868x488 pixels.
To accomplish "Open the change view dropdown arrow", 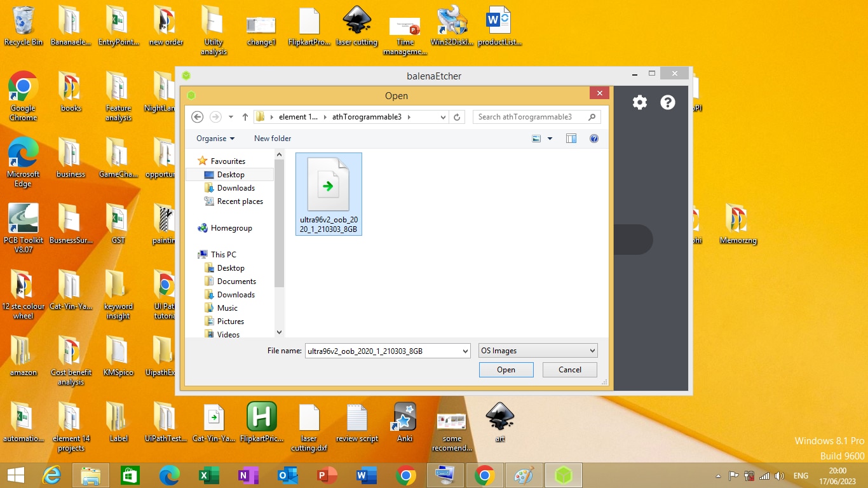I will coord(550,139).
